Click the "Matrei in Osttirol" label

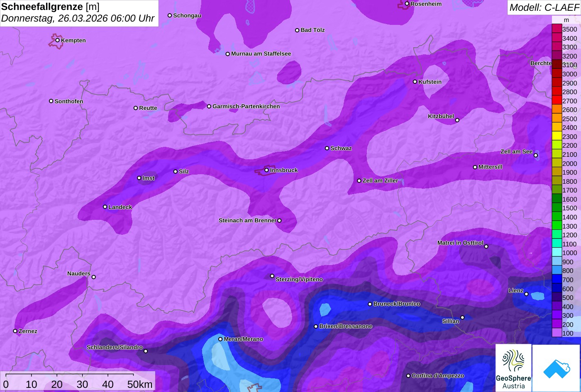click(461, 243)
